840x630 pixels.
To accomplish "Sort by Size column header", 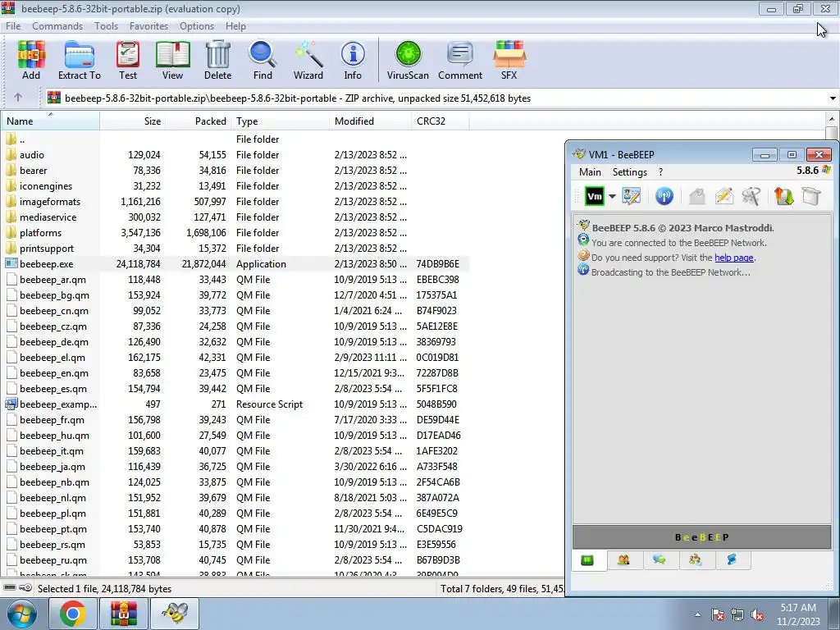I will point(132,121).
